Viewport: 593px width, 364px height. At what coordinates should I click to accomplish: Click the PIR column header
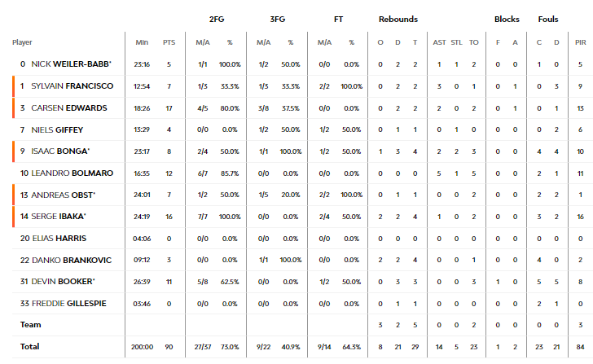[581, 42]
